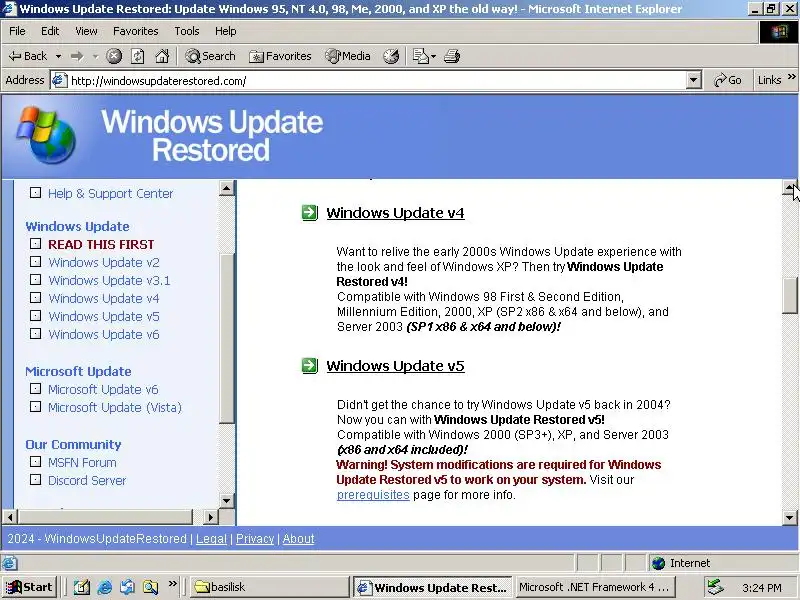Open the About footer link
This screenshot has width=800, height=600.
[x=298, y=539]
